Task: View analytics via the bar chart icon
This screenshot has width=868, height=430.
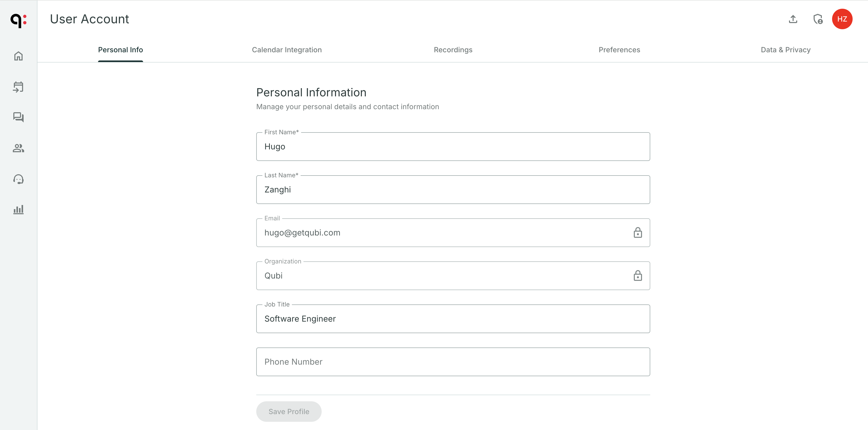Action: tap(18, 209)
